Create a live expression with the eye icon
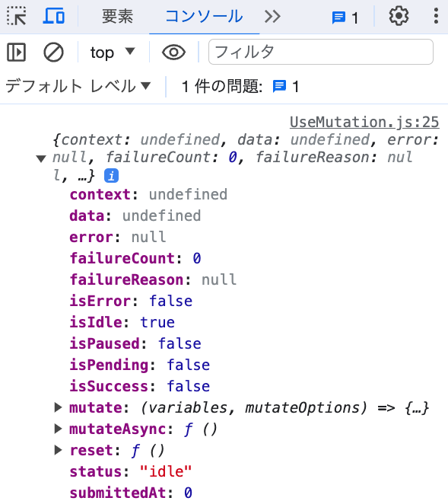This screenshot has width=448, height=501. (x=173, y=52)
